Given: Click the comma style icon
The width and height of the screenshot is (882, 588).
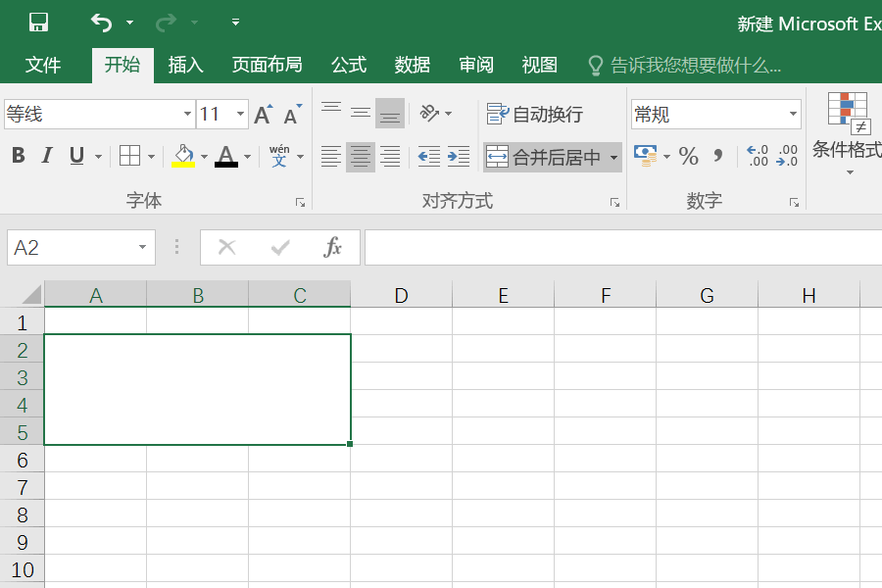Looking at the screenshot, I should click(x=716, y=156).
